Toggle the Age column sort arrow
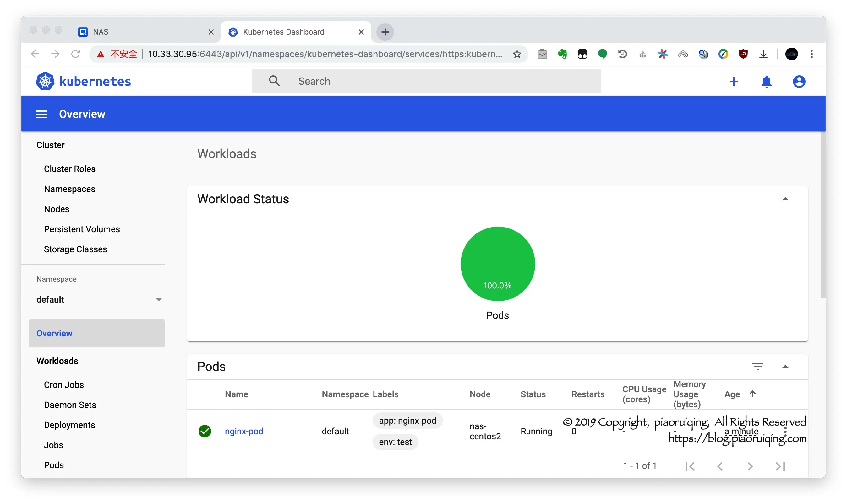Viewport: 847px width, 504px height. [752, 394]
